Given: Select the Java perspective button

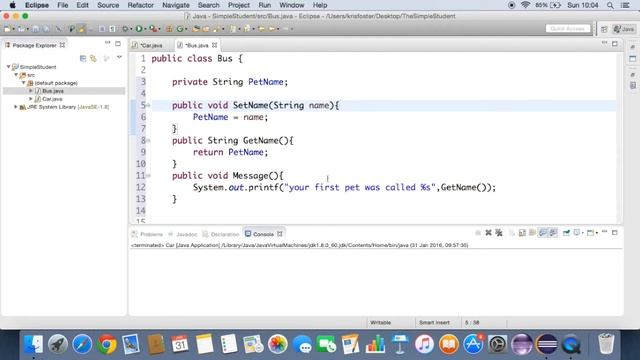Looking at the screenshot, I should 624,29.
